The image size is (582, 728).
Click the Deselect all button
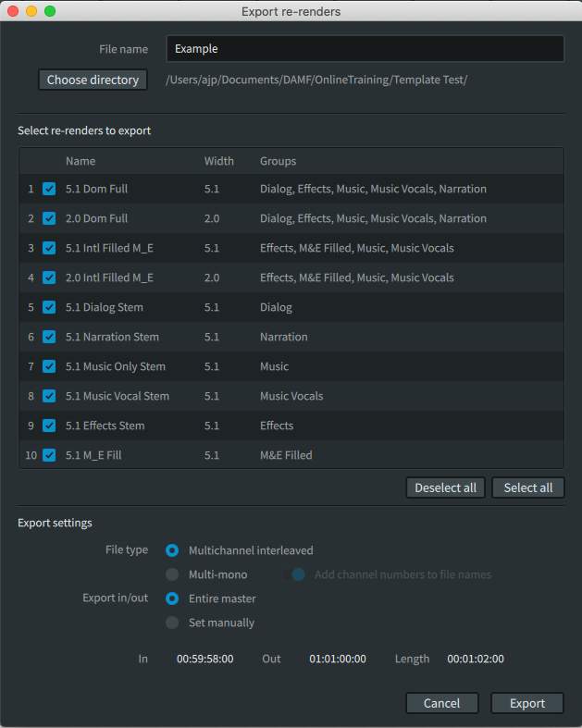pyautogui.click(x=446, y=487)
